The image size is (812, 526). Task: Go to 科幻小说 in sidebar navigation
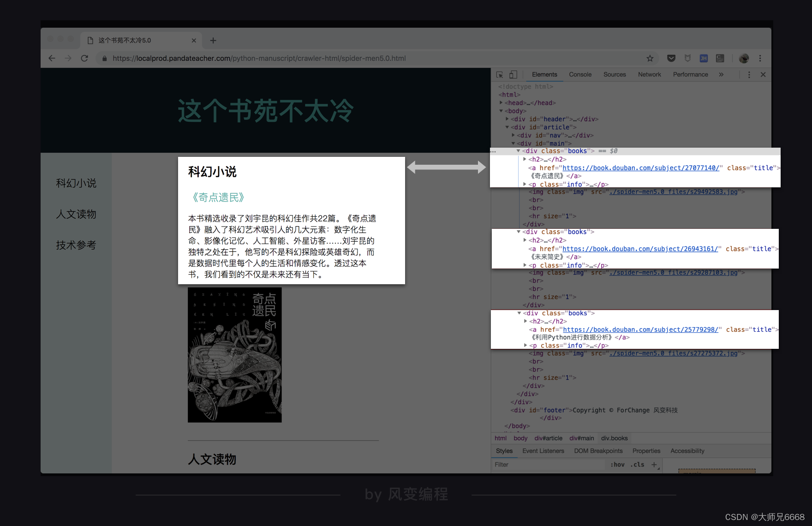(x=76, y=183)
